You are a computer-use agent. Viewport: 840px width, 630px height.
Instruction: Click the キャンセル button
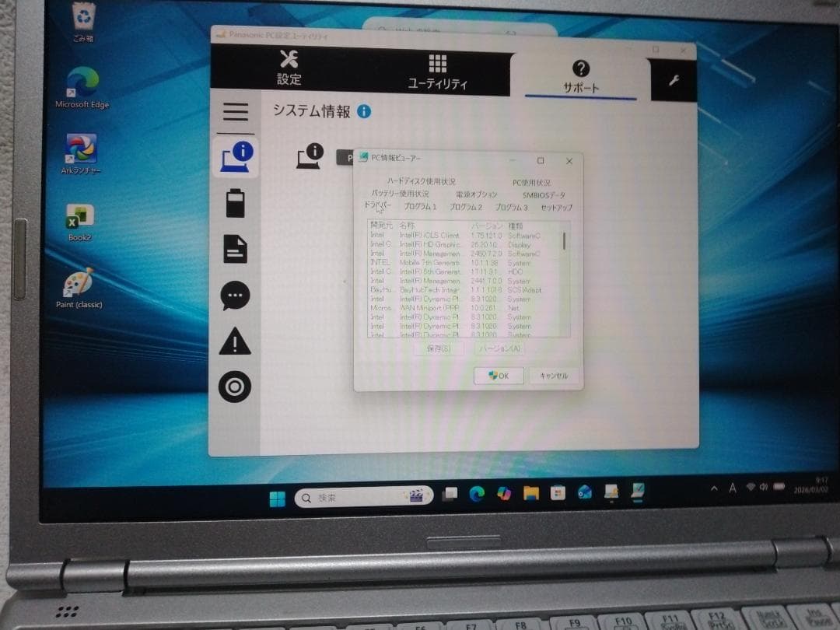[554, 376]
